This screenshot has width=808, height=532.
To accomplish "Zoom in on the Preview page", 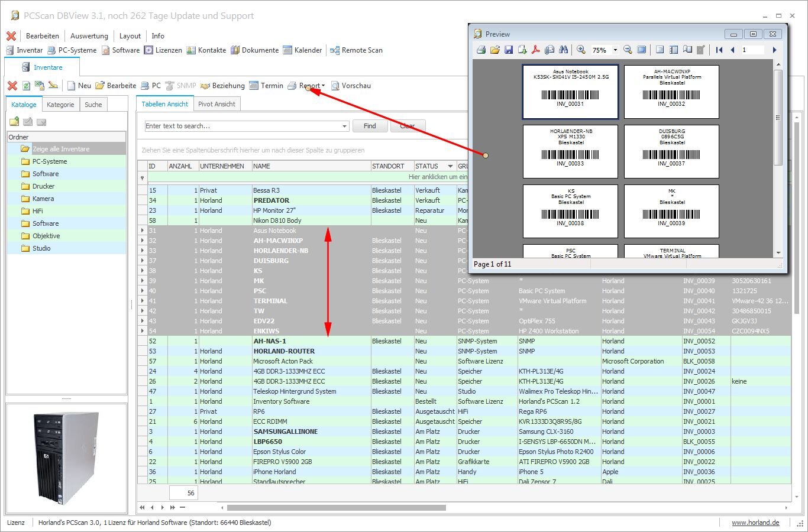I will pyautogui.click(x=581, y=50).
